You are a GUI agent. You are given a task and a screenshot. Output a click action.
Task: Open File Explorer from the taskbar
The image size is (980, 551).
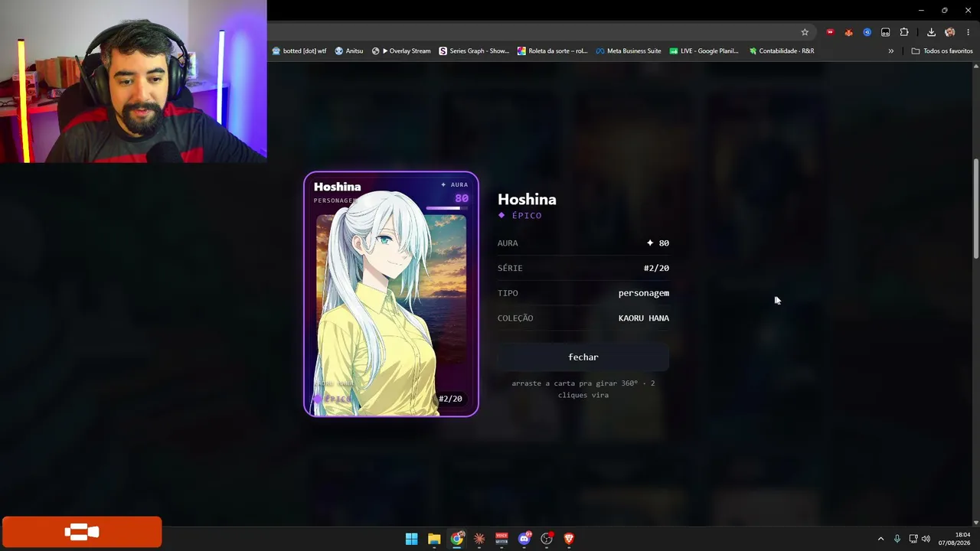(x=434, y=539)
